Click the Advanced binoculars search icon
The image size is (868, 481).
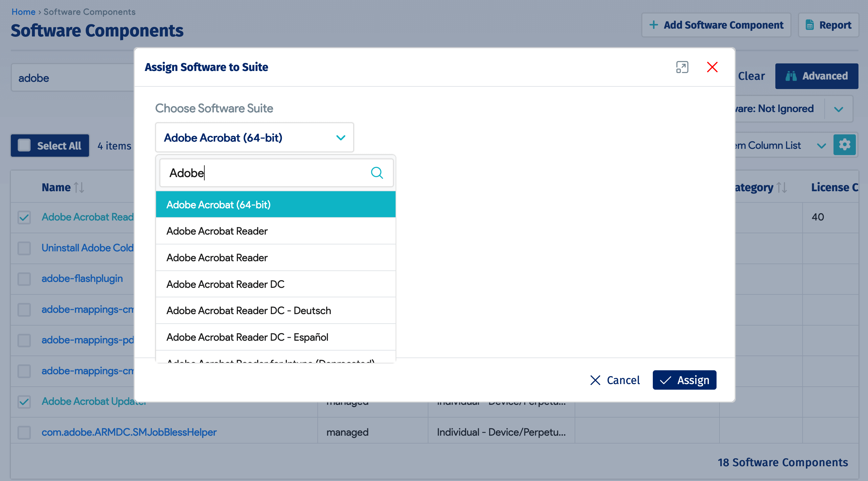[792, 76]
